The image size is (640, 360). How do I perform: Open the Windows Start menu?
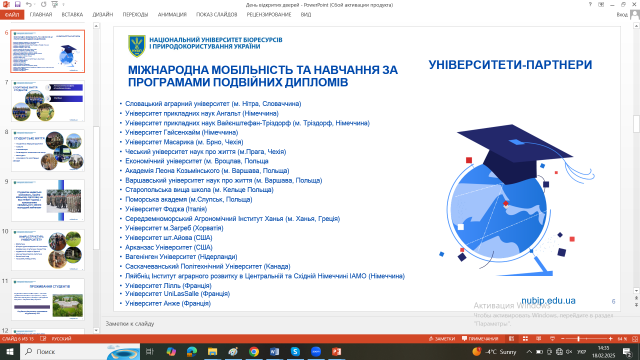[10, 351]
